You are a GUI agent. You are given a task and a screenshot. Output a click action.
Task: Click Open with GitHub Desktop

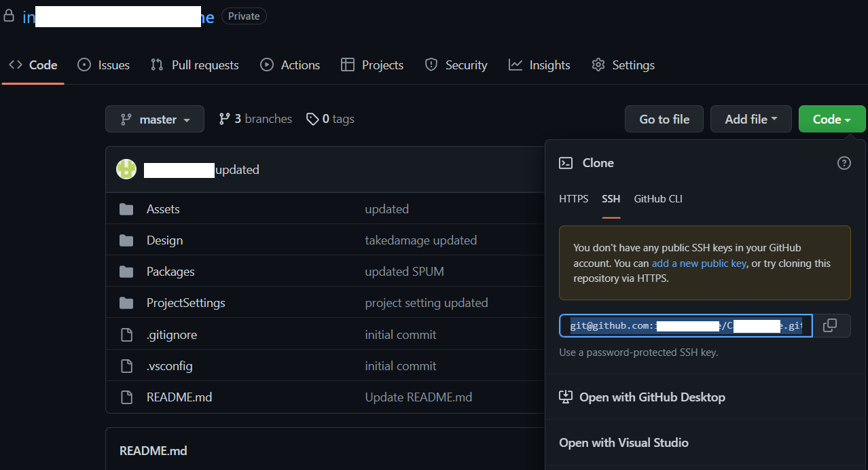(x=652, y=397)
